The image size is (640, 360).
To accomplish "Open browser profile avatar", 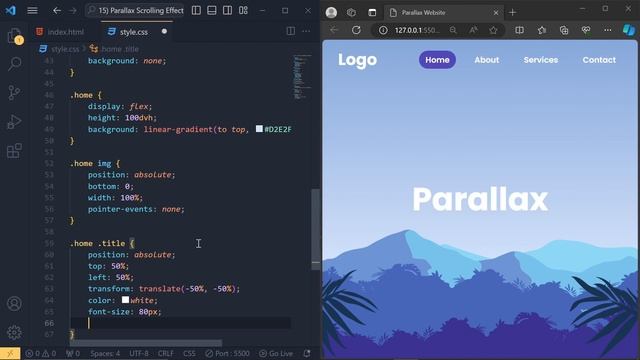I will pyautogui.click(x=331, y=13).
